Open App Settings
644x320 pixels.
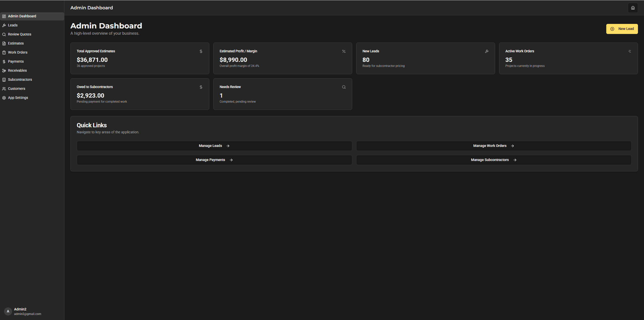click(x=32, y=98)
